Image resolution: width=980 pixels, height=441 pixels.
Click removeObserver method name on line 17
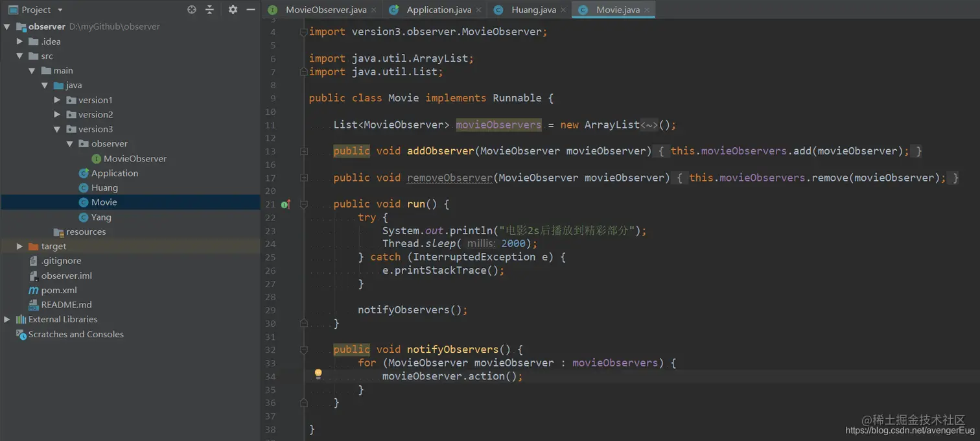449,178
